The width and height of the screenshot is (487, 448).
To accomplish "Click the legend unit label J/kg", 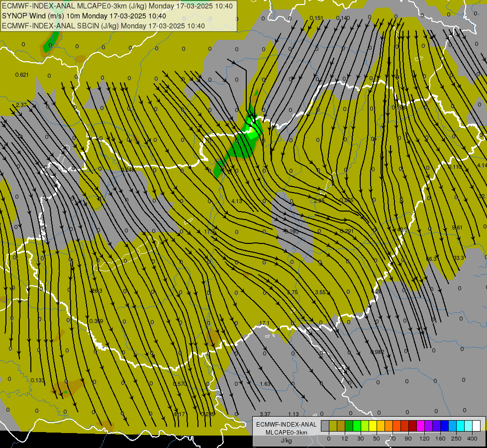I will click(x=286, y=441).
